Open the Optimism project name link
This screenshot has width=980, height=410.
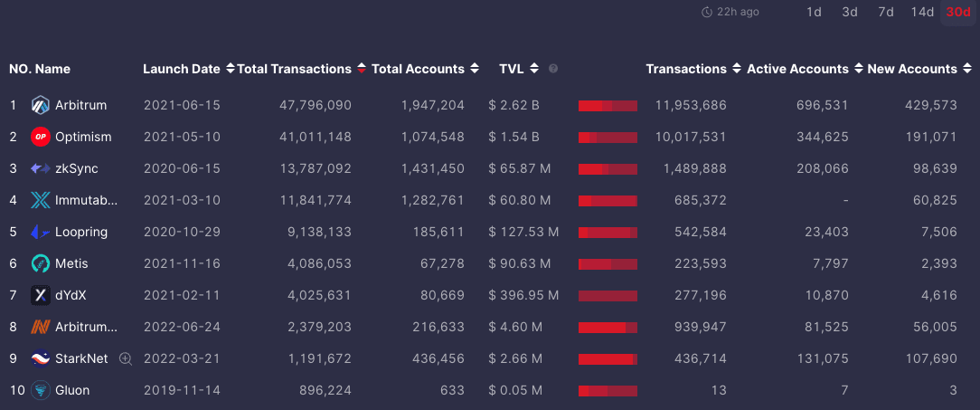click(83, 137)
